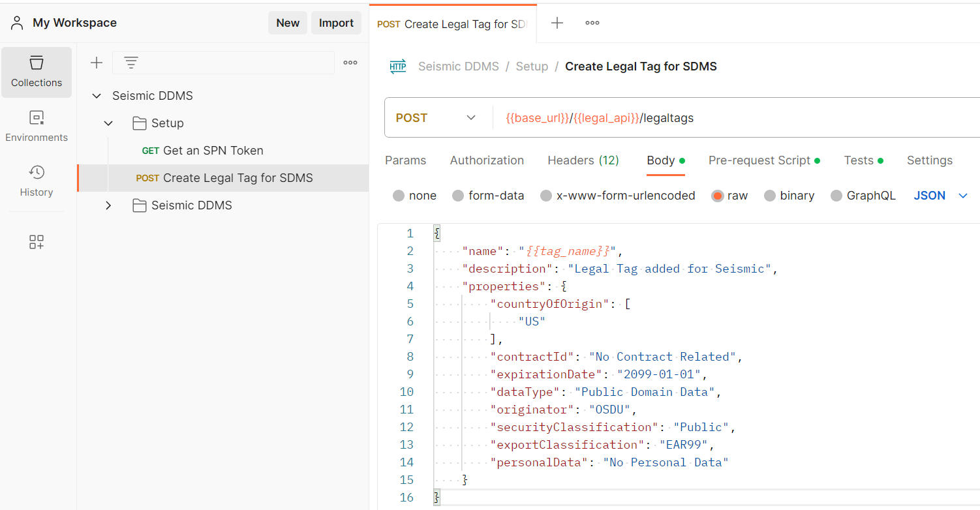Collapse the Setup folder chevron
Image resolution: width=980 pixels, height=510 pixels.
coord(108,123)
